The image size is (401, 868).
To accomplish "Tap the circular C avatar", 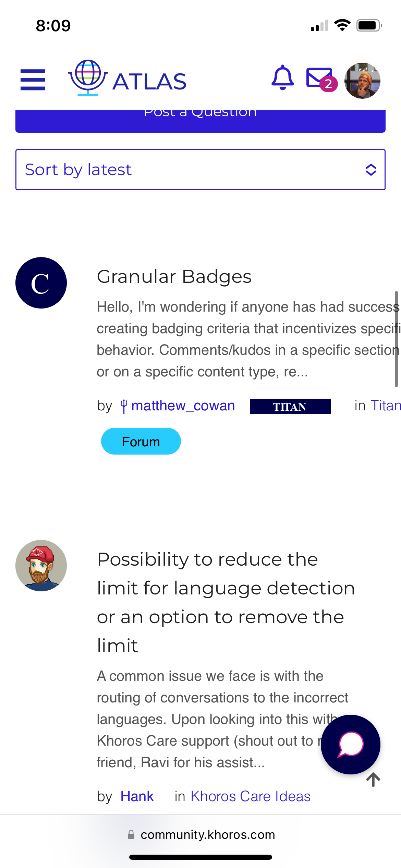I will point(41,283).
